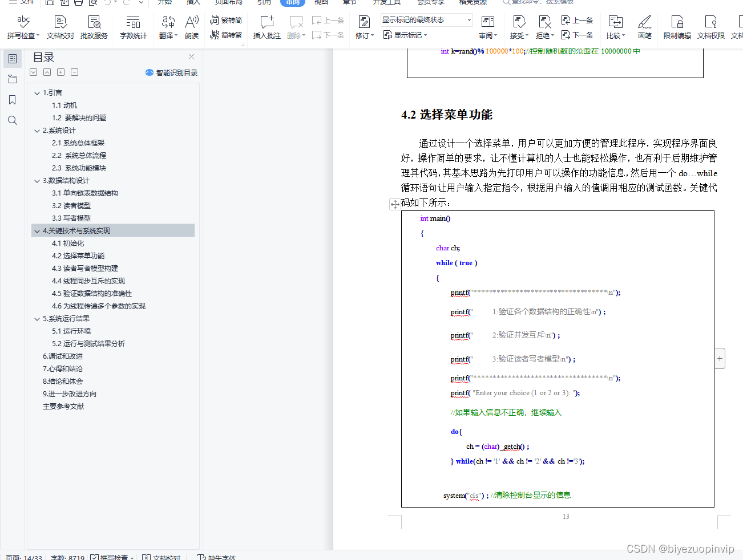Click the plus button at right page edge
The height and width of the screenshot is (560, 743).
720,358
